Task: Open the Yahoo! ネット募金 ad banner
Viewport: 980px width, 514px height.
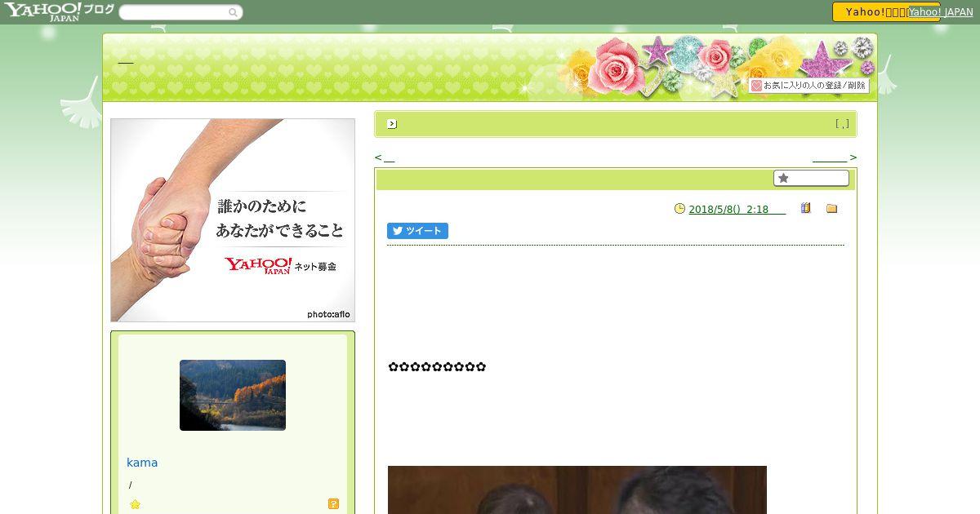Action: click(x=233, y=220)
